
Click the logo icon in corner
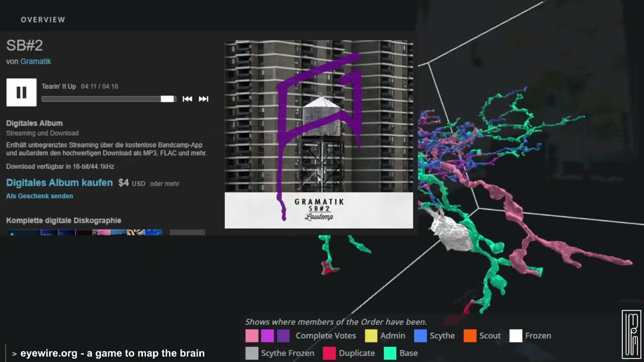tap(631, 333)
